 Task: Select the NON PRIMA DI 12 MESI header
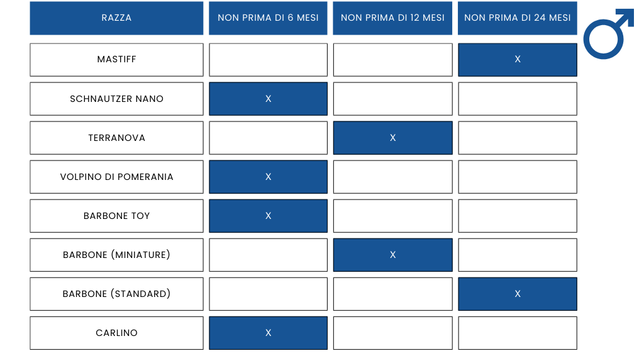[x=392, y=18]
